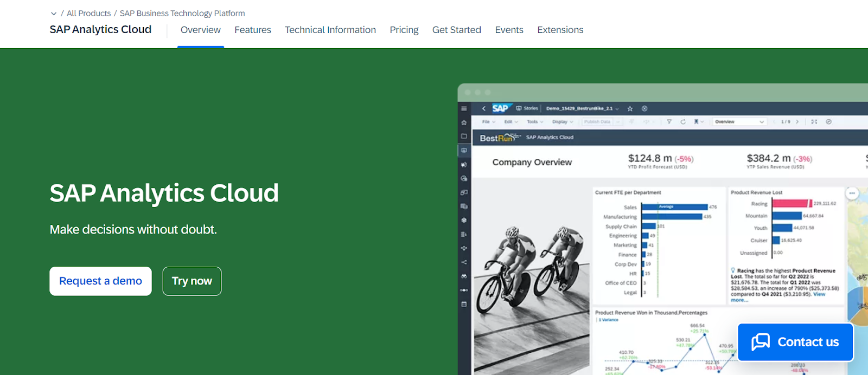Image resolution: width=868 pixels, height=375 pixels.
Task: Click the refresh icon in the story toolbar
Action: 683,122
